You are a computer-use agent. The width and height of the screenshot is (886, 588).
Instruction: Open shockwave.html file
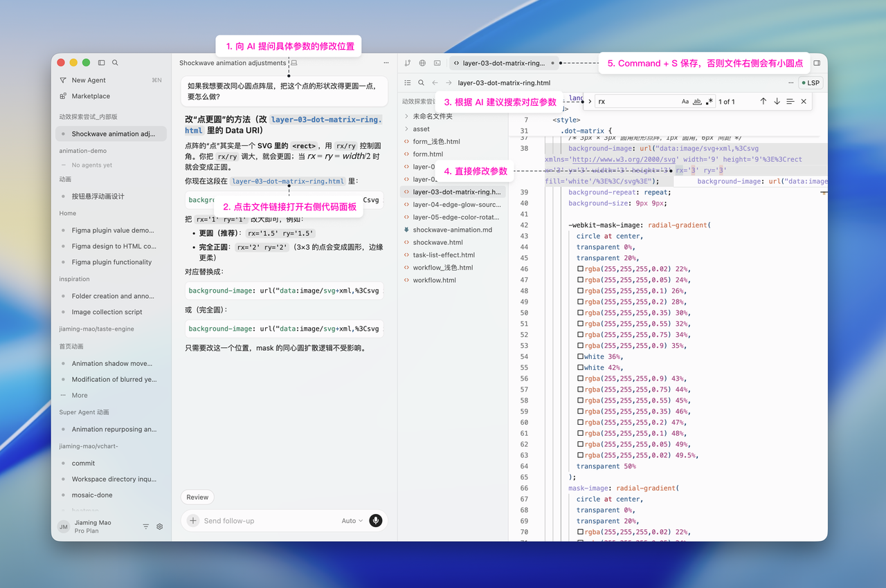coord(453,242)
